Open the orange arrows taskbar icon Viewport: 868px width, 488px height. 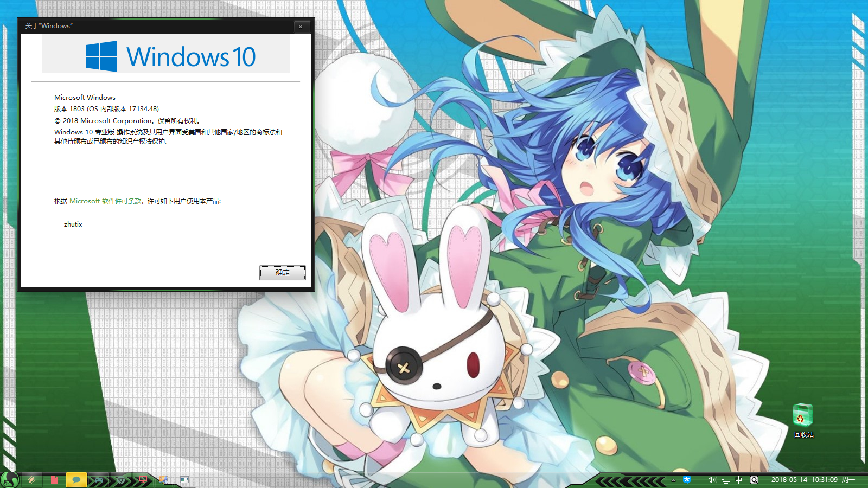click(31, 480)
